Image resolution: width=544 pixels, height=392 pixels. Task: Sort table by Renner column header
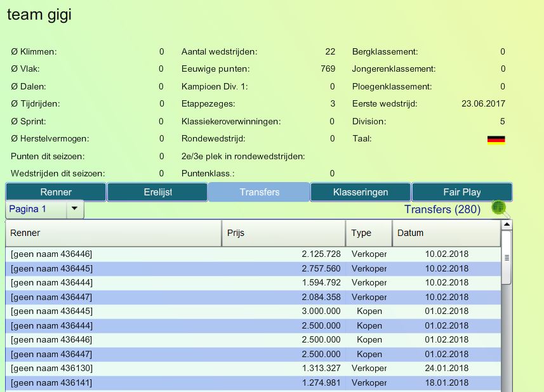(x=114, y=233)
